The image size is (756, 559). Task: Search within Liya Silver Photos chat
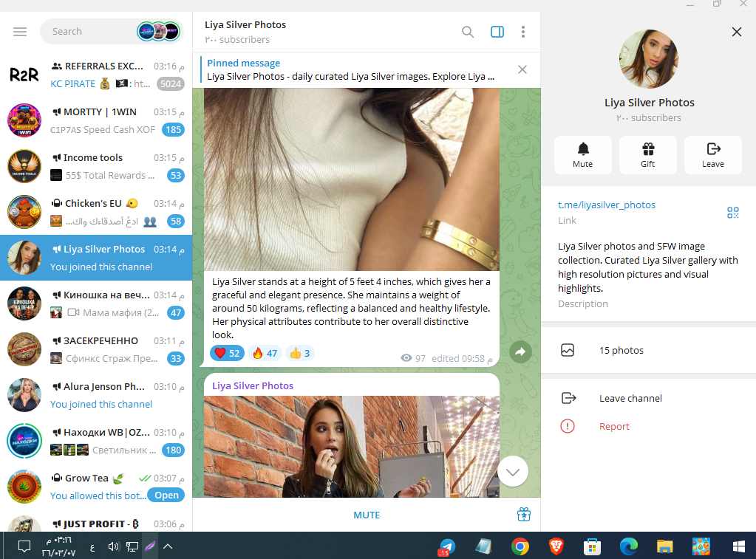click(x=468, y=32)
